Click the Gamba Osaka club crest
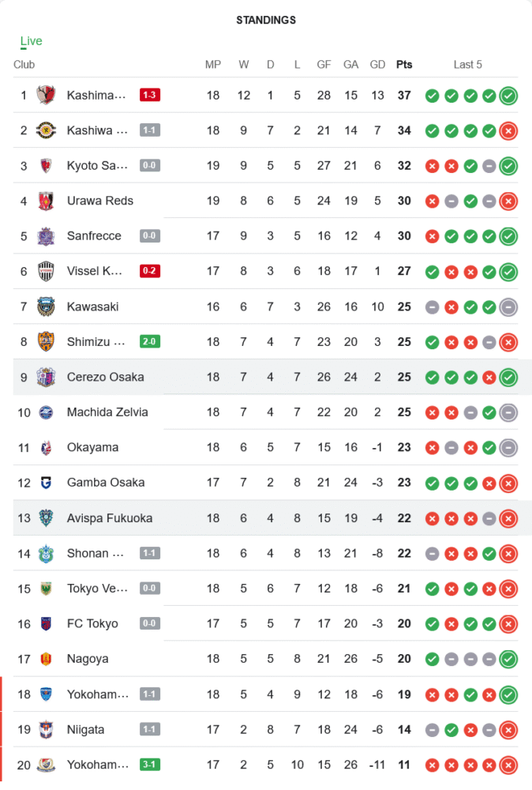The height and width of the screenshot is (790, 532). pyautogui.click(x=47, y=483)
